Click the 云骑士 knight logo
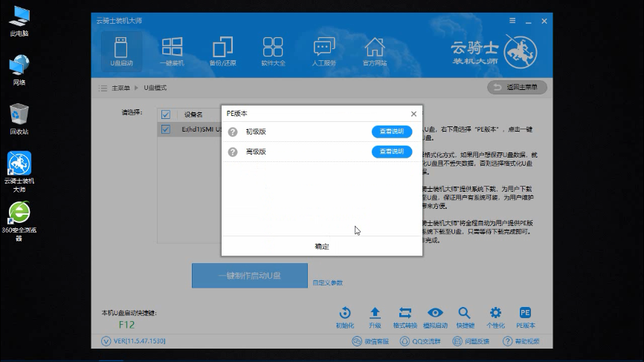This screenshot has height=362, width=644. [521, 52]
